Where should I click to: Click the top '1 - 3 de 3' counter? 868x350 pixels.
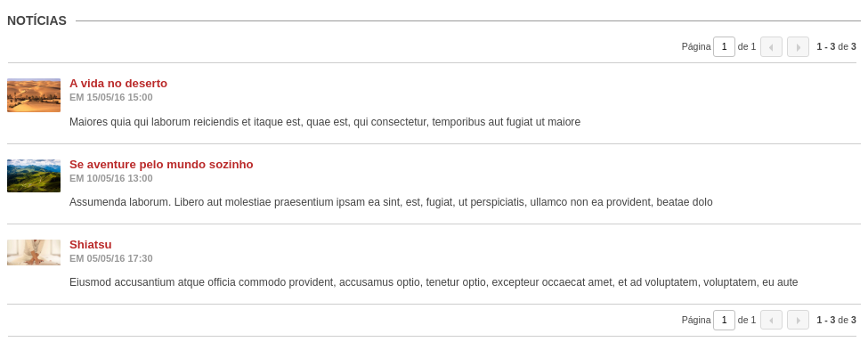[837, 47]
